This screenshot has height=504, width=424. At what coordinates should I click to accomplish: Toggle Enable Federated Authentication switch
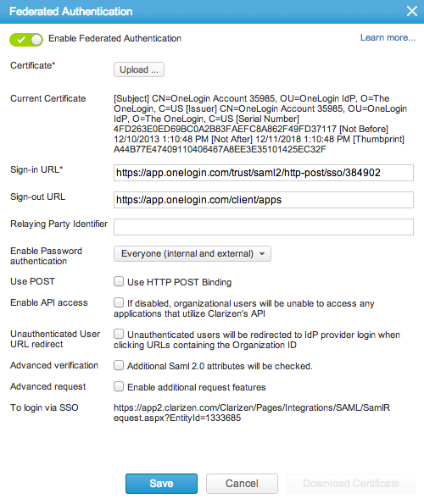pos(26,40)
